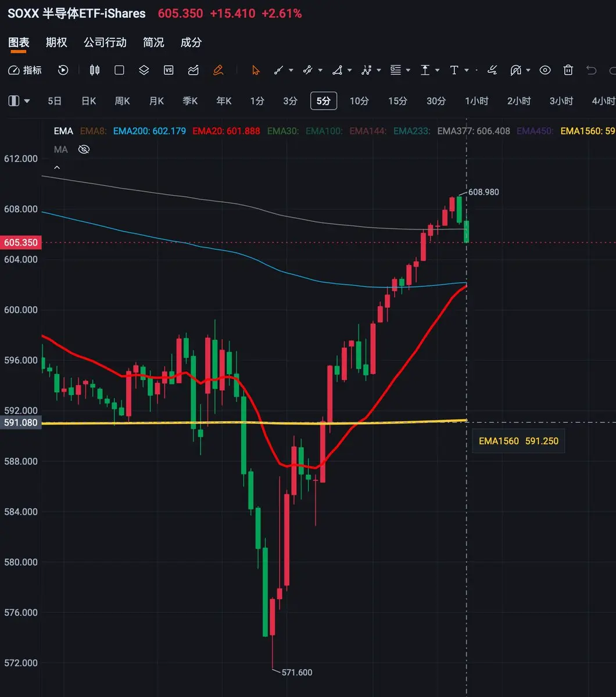The width and height of the screenshot is (616, 697).
Task: Select the orange cursor pointer tool
Action: click(256, 70)
